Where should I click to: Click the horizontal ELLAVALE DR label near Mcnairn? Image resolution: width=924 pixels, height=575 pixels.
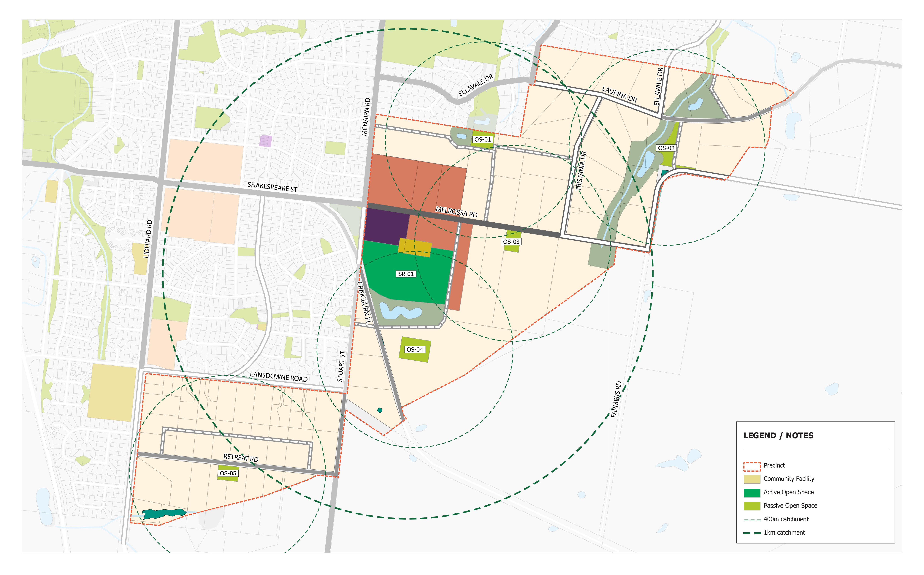pos(476,85)
